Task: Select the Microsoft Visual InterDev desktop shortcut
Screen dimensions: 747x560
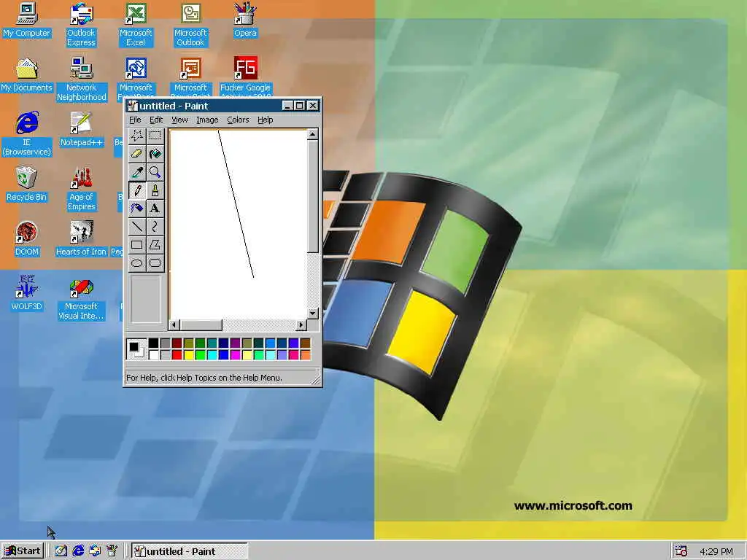Action: click(82, 298)
